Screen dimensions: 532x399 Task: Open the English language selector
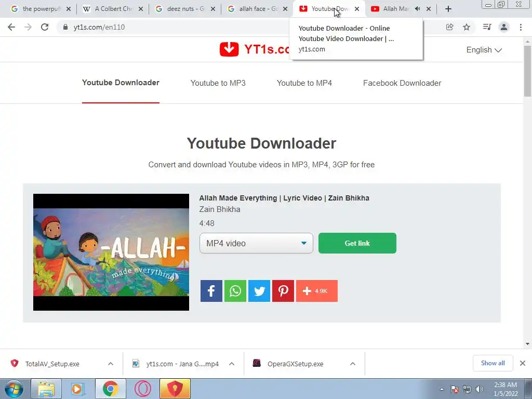coord(484,50)
